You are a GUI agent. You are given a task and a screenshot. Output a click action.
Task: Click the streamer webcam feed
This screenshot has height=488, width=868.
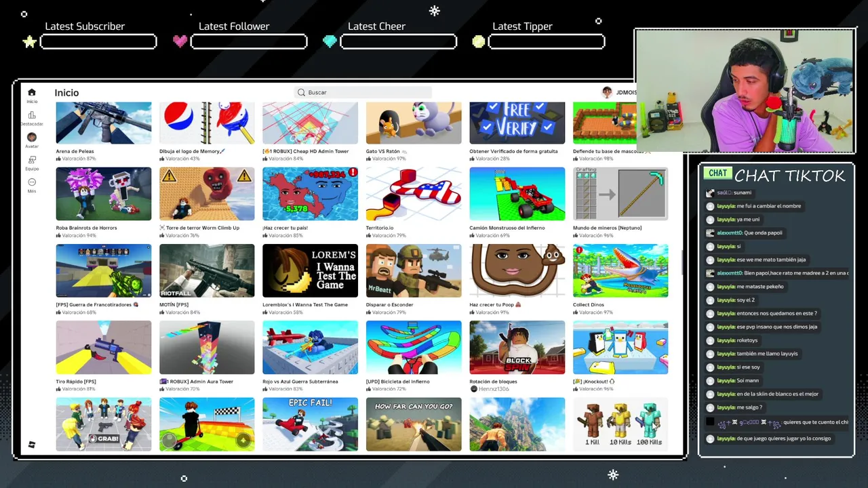pos(745,91)
